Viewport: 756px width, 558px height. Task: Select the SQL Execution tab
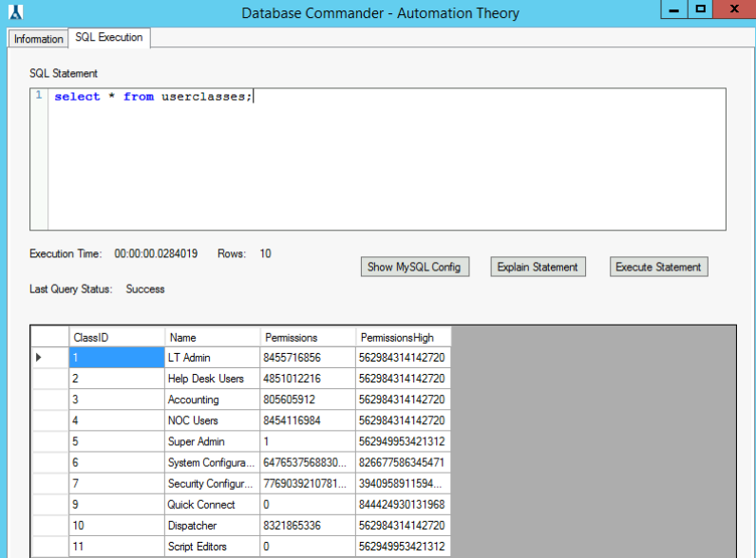pyautogui.click(x=109, y=38)
